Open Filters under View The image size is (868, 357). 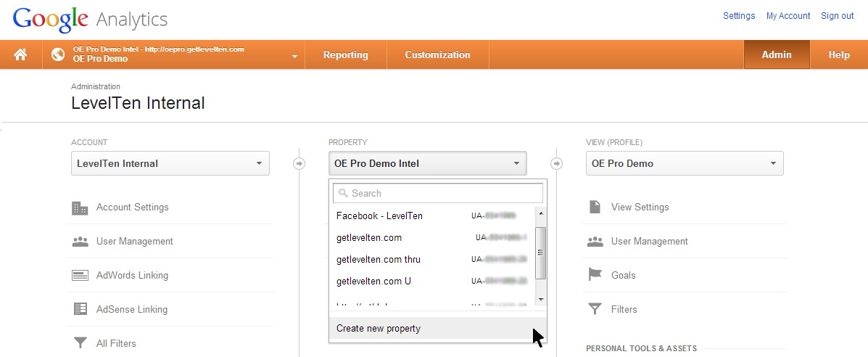(624, 309)
